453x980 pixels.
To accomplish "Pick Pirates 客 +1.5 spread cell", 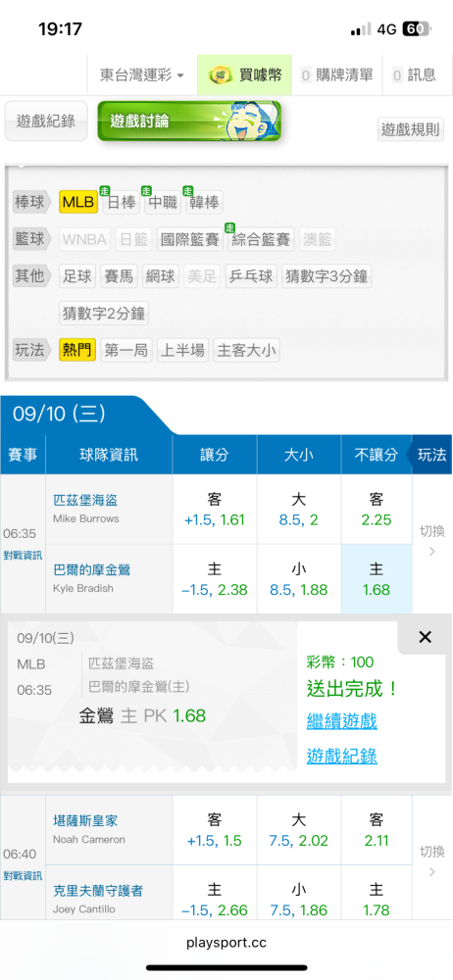I will [215, 510].
